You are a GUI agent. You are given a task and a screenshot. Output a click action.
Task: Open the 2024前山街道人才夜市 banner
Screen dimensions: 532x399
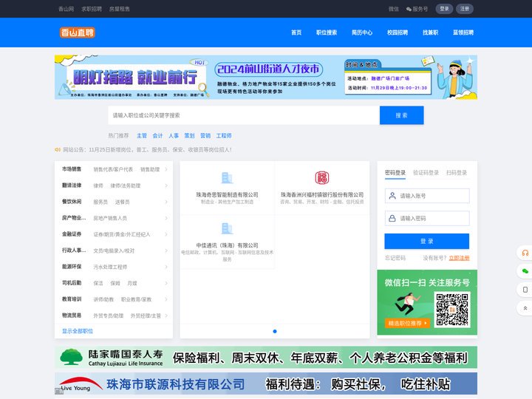(x=266, y=78)
